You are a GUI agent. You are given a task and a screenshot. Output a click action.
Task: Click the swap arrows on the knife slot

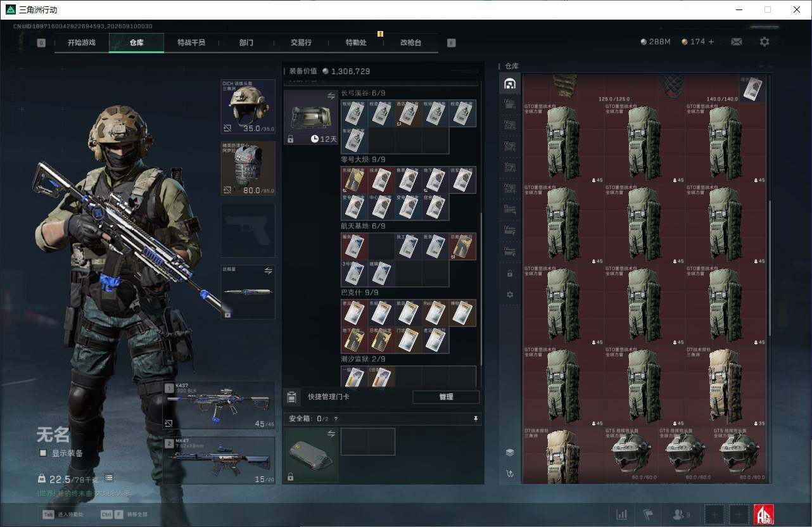268,270
